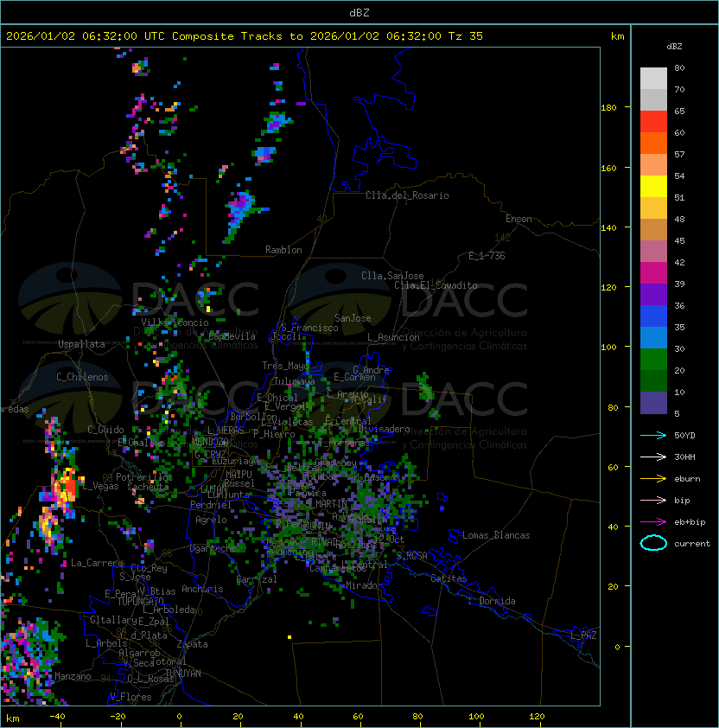This screenshot has height=728, width=719.
Task: Click the 'Clla.SanJose' map label
Action: [392, 276]
